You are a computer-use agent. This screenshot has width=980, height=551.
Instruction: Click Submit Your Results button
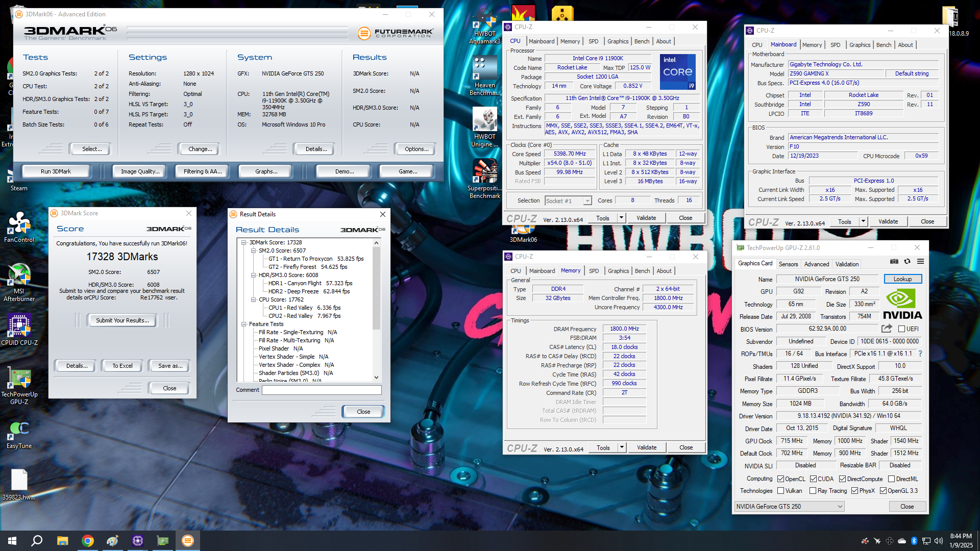[x=122, y=320]
